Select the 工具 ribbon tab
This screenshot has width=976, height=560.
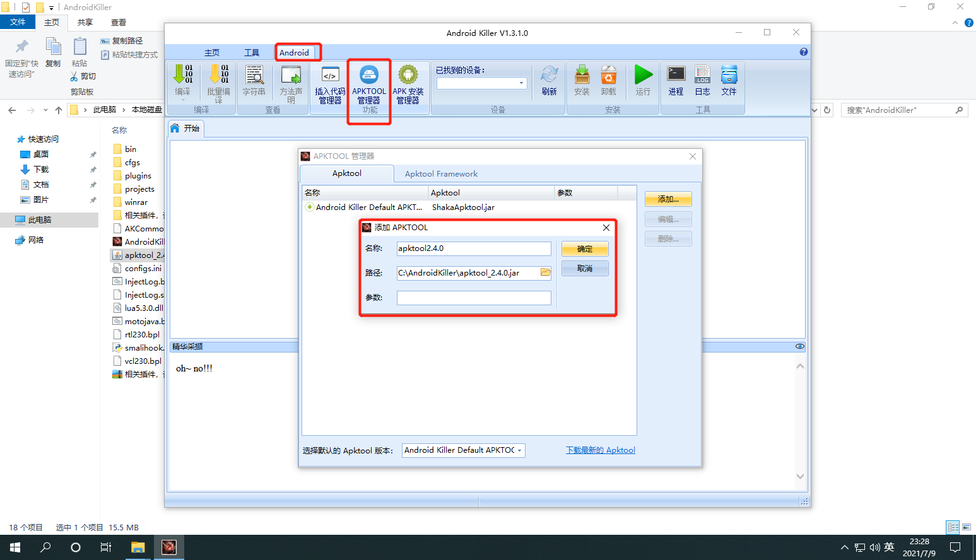[252, 52]
